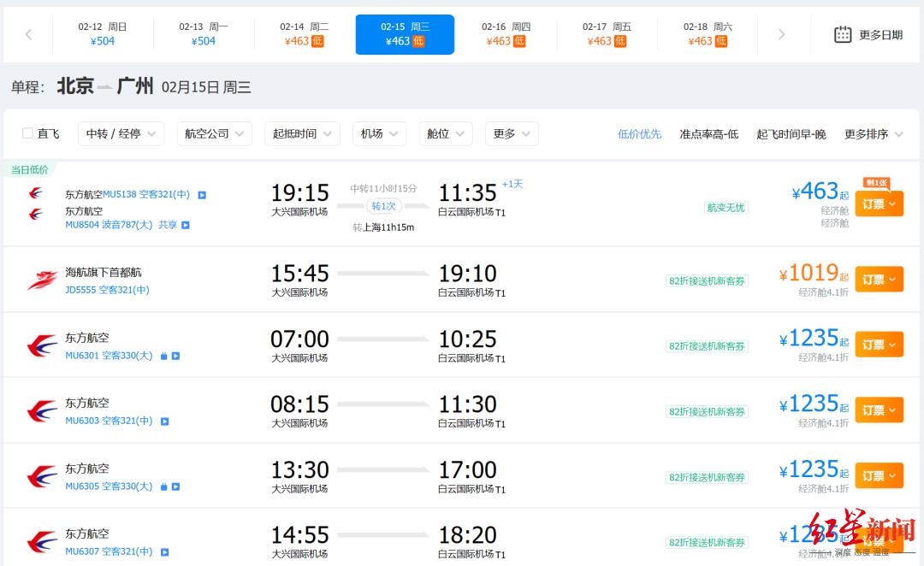Viewport: 924px width, 566px height.
Task: Click the 转1次 transfer badge
Action: pyautogui.click(x=383, y=206)
